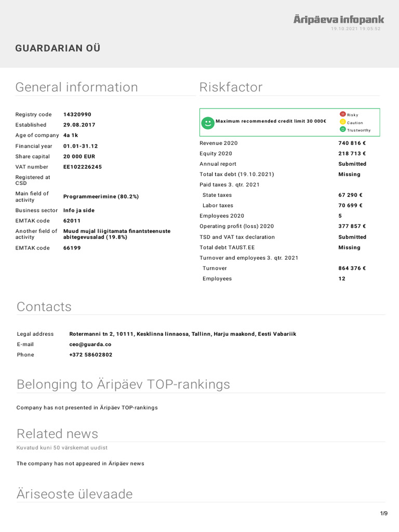The image size is (399, 532).
Task: Click the Äripäeva infopank logo
Action: (339, 20)
